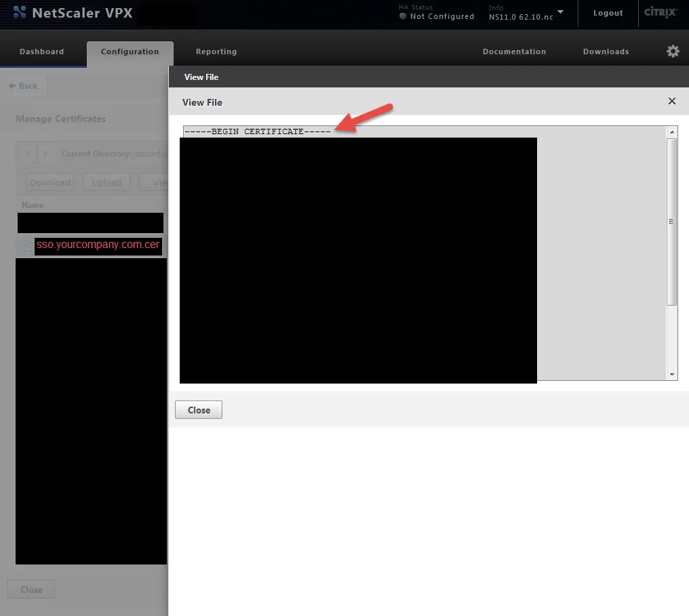The image size is (689, 616).
Task: Click scrollbar down arrow in certificate text
Action: coord(672,375)
